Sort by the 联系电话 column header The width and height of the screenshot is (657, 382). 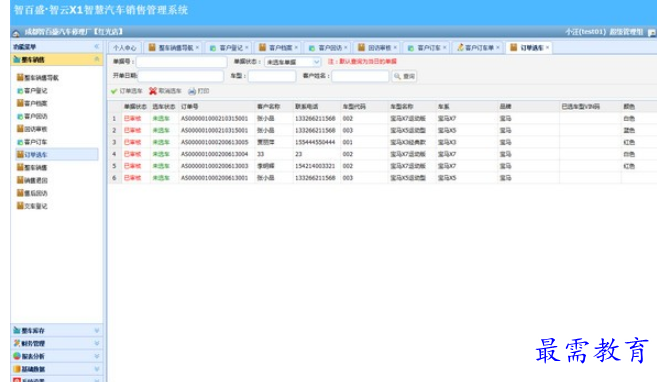coord(316,106)
